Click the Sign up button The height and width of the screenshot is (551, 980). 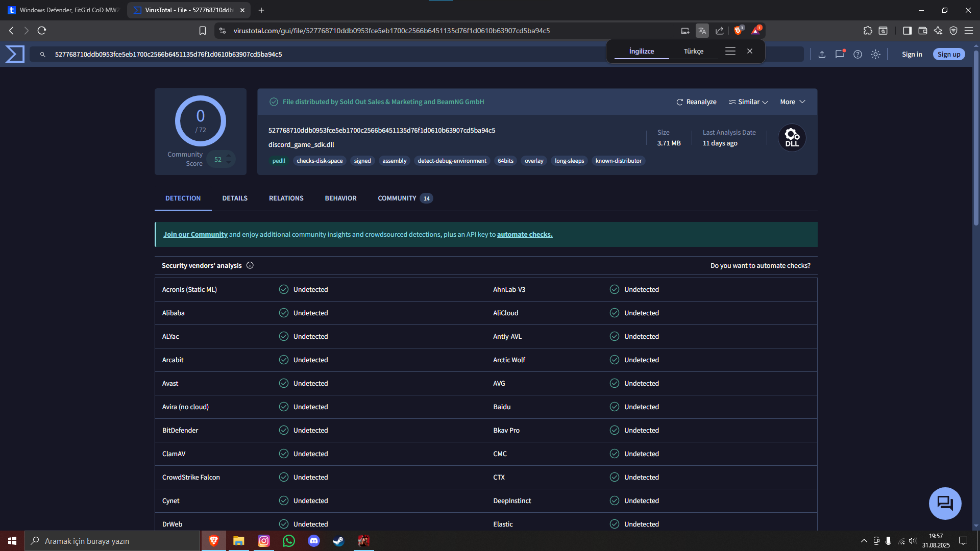coord(949,54)
